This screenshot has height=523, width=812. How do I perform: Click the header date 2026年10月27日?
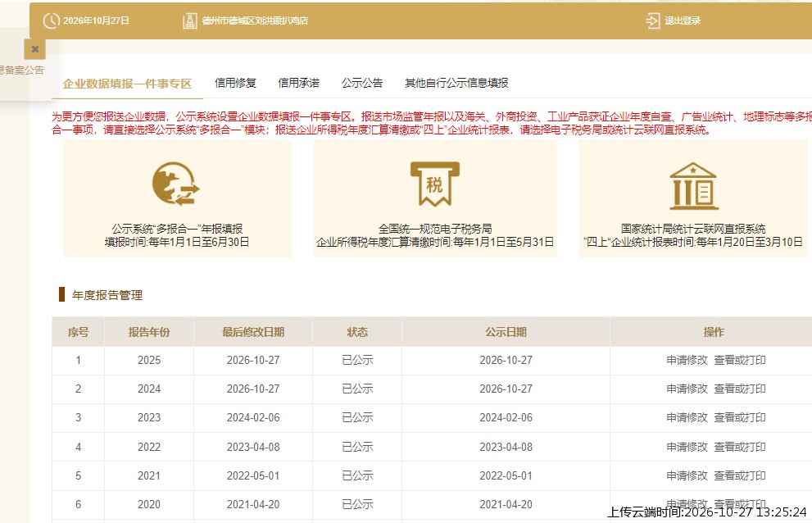click(x=97, y=20)
